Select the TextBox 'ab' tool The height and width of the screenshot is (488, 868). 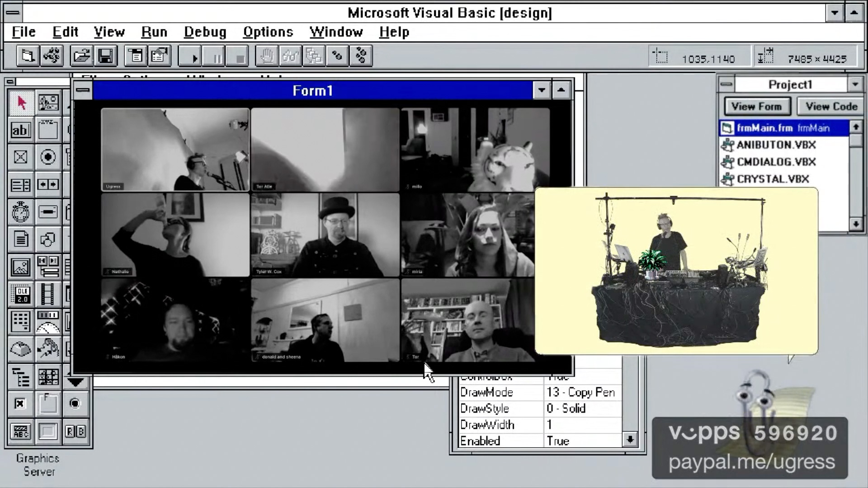click(21, 130)
